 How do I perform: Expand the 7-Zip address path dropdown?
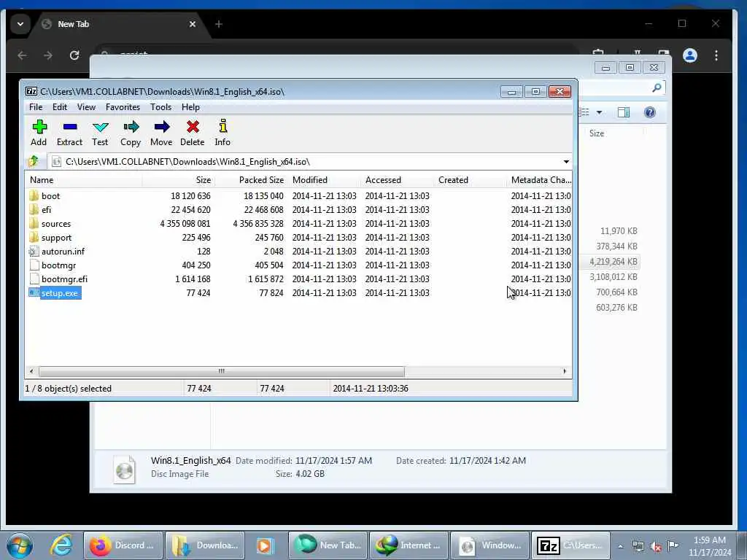(x=566, y=162)
